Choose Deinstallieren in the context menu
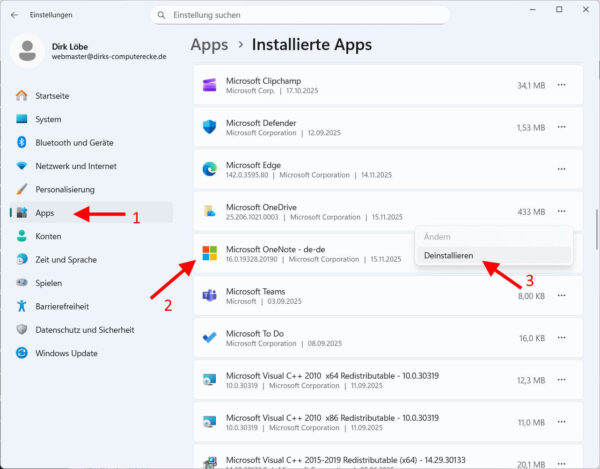 click(x=494, y=255)
